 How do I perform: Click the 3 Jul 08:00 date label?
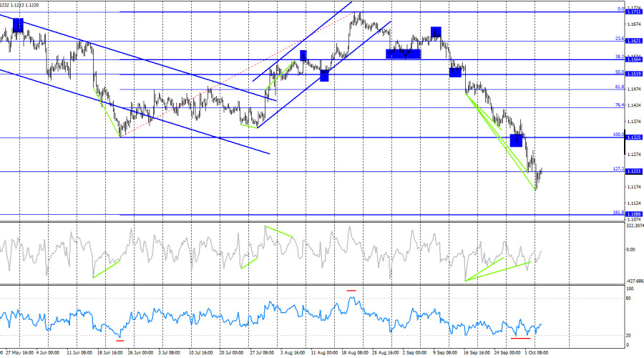pyautogui.click(x=169, y=353)
